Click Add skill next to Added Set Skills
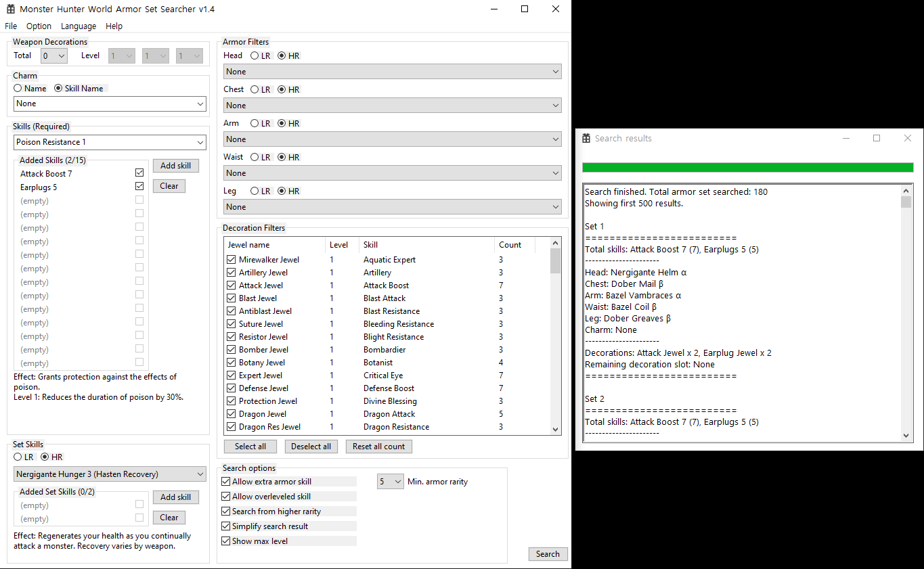This screenshot has width=924, height=569. click(x=176, y=497)
